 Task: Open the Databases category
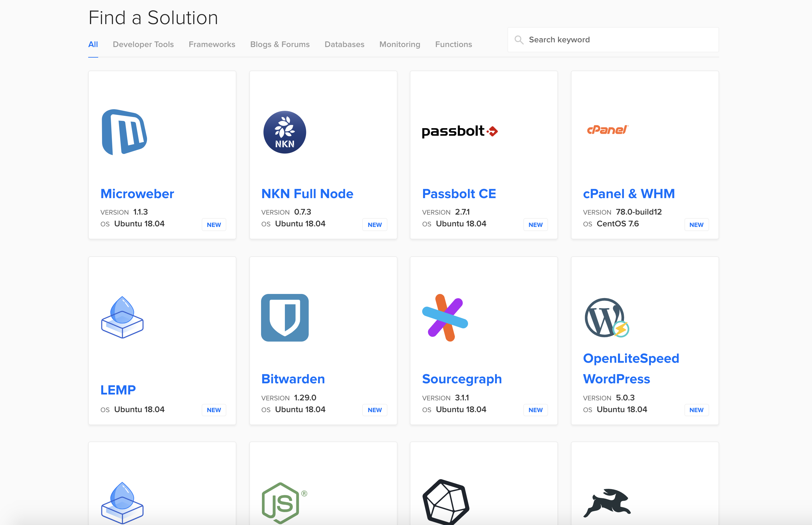pos(344,44)
